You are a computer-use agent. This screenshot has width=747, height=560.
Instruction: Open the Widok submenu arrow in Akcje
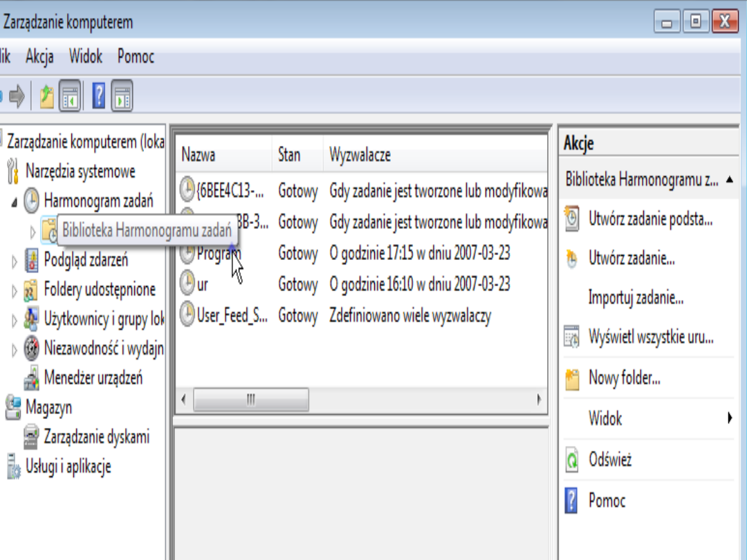point(730,418)
